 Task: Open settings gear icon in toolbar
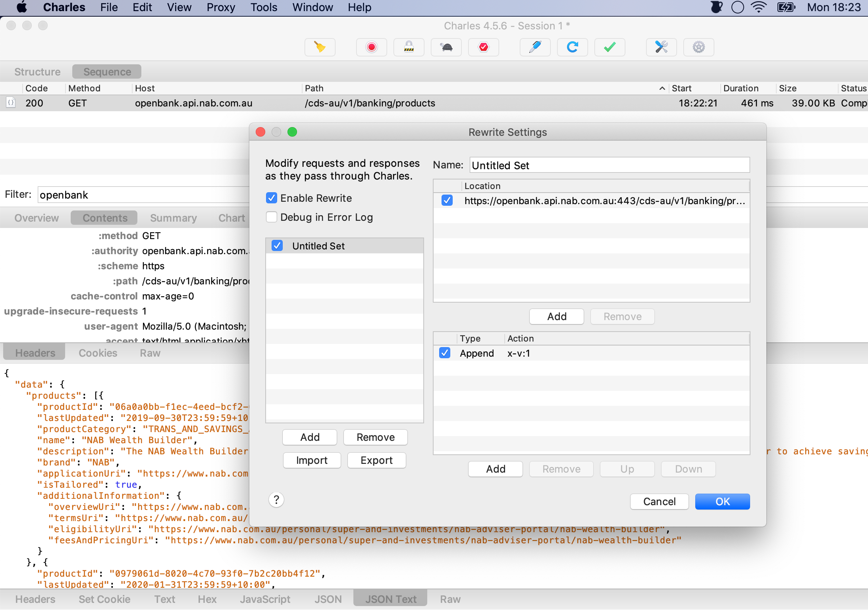[x=698, y=47]
